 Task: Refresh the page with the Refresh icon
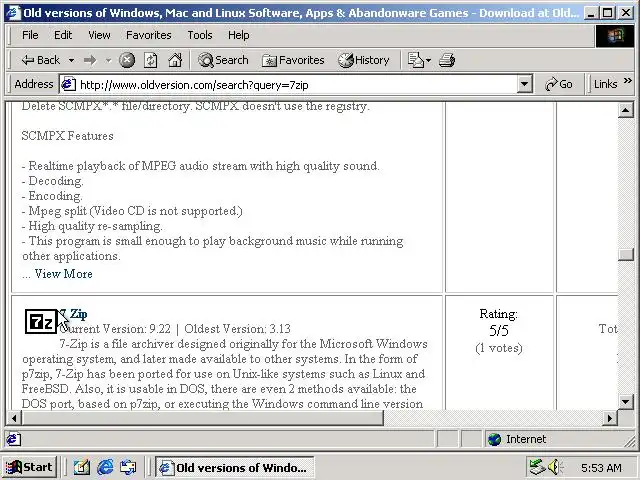click(151, 60)
